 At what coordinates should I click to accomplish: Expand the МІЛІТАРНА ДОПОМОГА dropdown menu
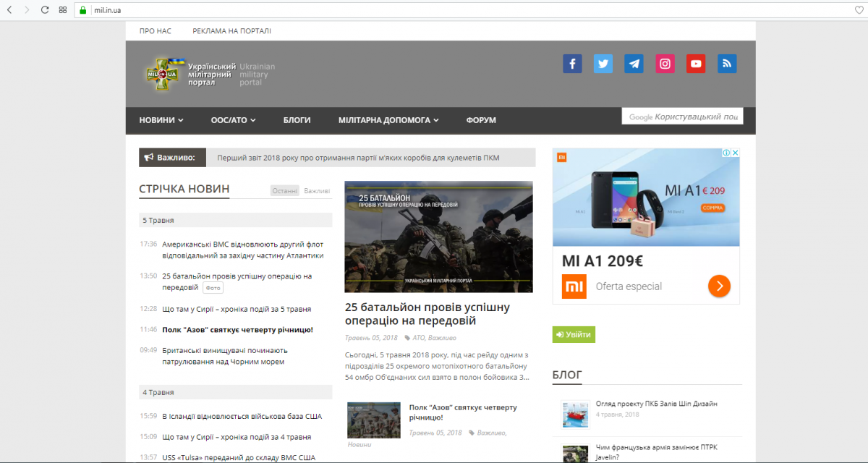click(x=388, y=120)
